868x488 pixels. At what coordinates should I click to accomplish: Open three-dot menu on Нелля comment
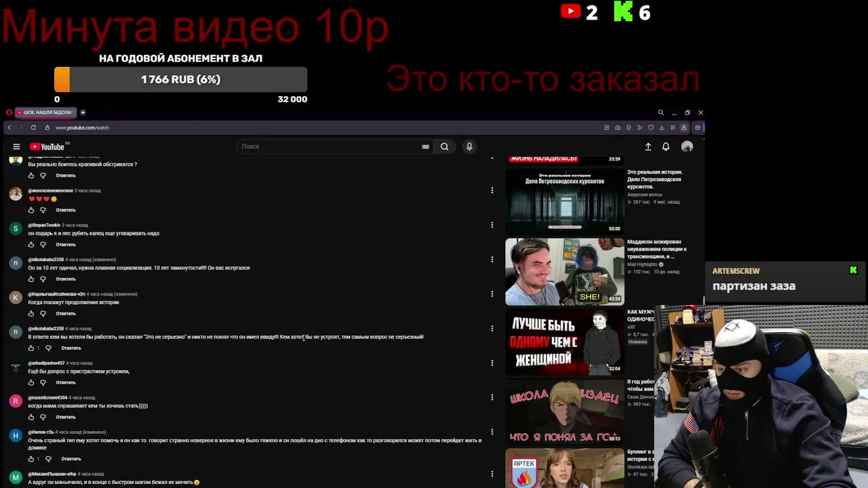pyautogui.click(x=492, y=432)
